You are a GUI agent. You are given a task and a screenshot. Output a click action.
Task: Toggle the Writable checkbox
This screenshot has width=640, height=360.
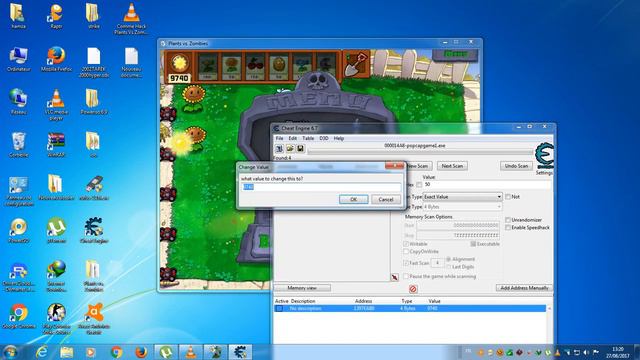point(406,244)
